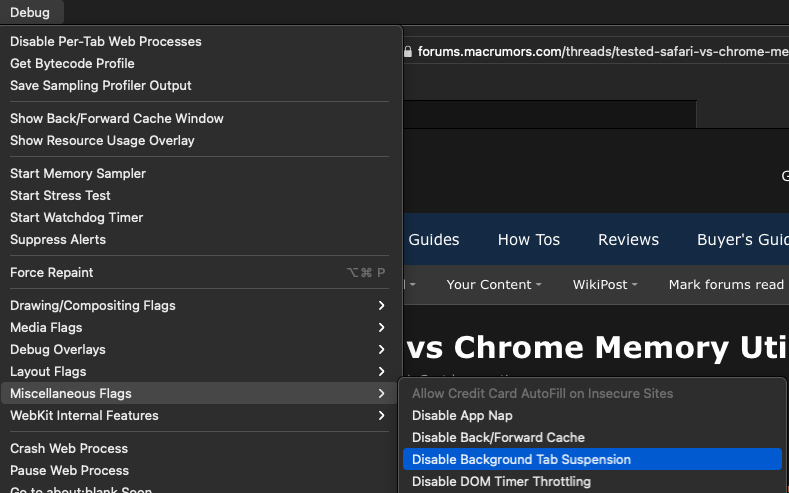
Task: Expand Drawing/Compositing Flags submenu
Action: pyautogui.click(x=93, y=305)
